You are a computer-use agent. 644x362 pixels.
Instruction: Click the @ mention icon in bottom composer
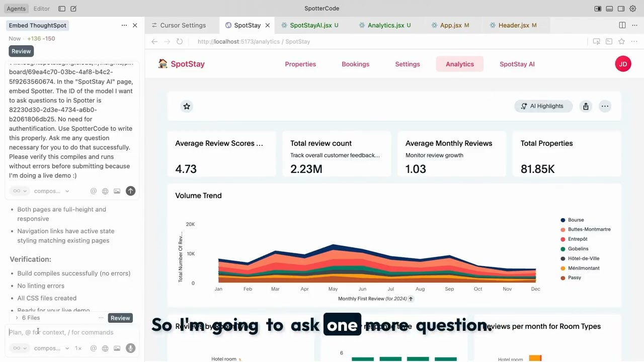coord(94,348)
